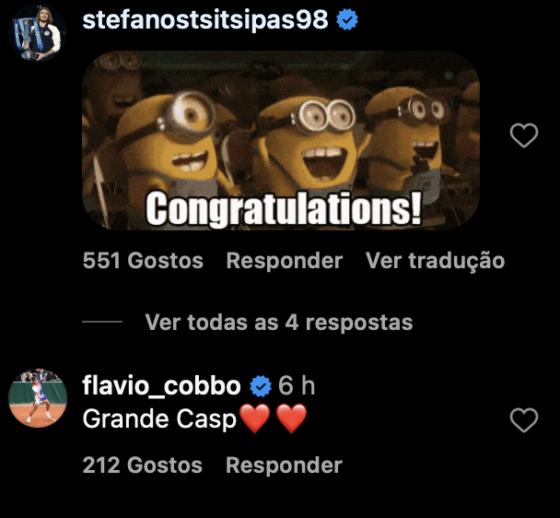
Task: Reply to the Congratulations GIF comment
Action: point(284,260)
